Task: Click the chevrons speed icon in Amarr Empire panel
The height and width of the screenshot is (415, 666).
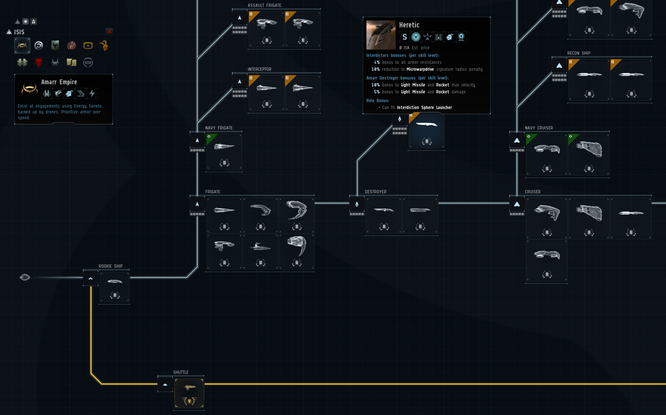Action: (x=81, y=93)
